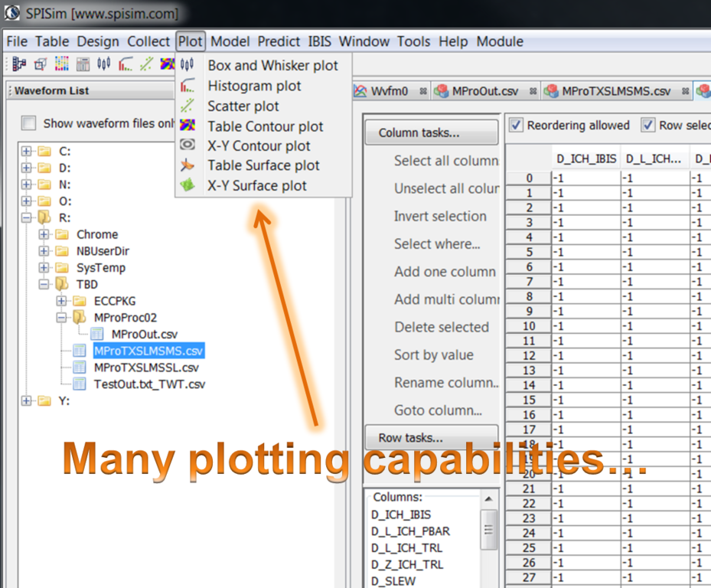The image size is (711, 588).
Task: Select Table Surface plot menu entry
Action: [x=263, y=165]
